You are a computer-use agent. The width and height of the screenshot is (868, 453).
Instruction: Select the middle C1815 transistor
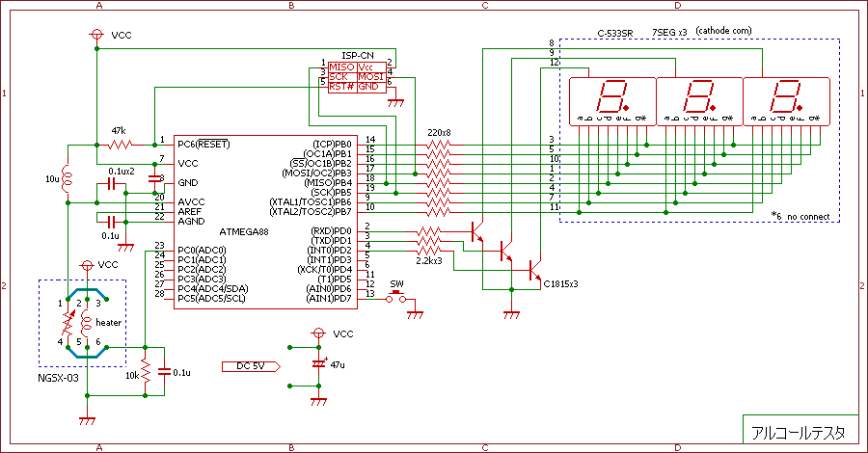coord(506,252)
